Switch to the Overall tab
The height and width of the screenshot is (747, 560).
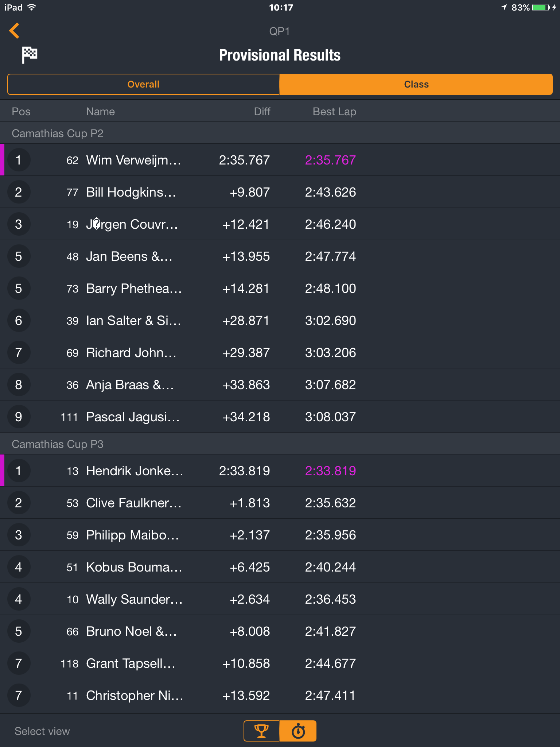(143, 84)
